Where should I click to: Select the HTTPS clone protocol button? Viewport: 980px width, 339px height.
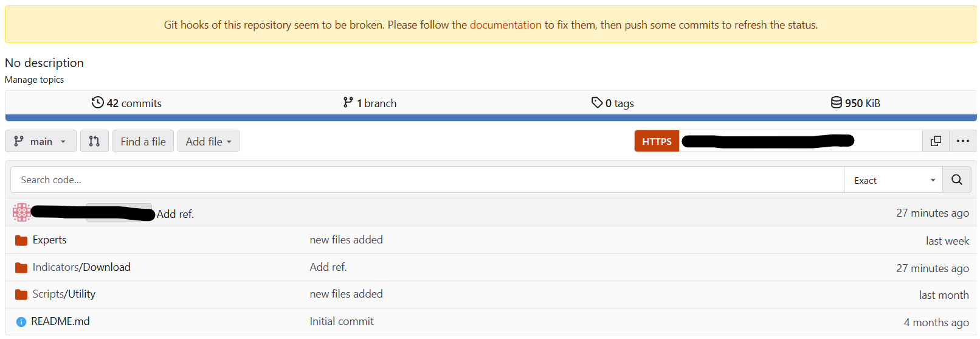click(657, 141)
